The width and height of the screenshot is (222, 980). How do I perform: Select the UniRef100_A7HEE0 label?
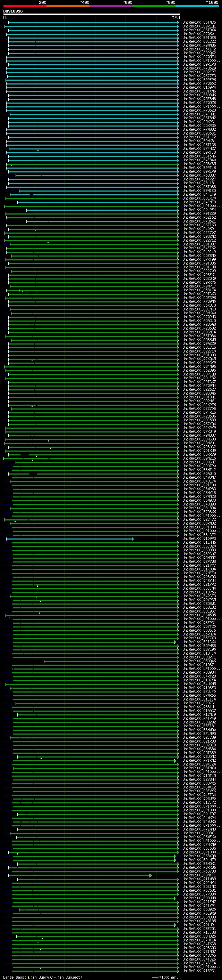tap(199, 573)
